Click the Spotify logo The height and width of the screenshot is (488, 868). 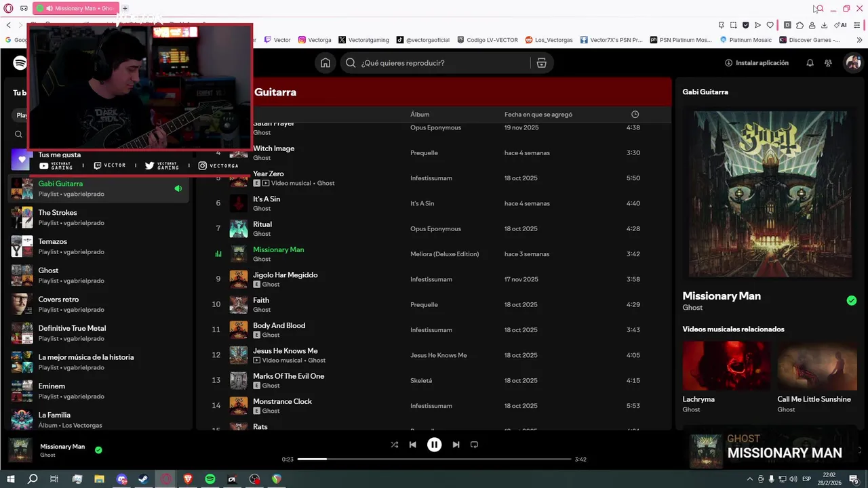click(20, 63)
